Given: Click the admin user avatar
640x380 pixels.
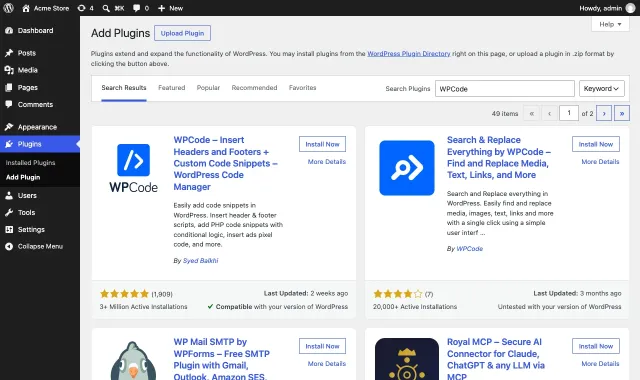Looking at the screenshot, I should click(631, 8).
